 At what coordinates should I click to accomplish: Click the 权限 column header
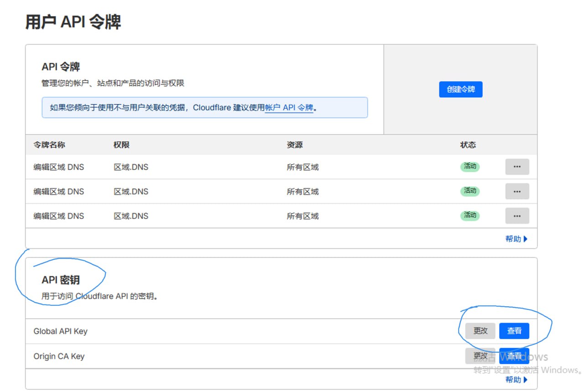click(x=121, y=145)
